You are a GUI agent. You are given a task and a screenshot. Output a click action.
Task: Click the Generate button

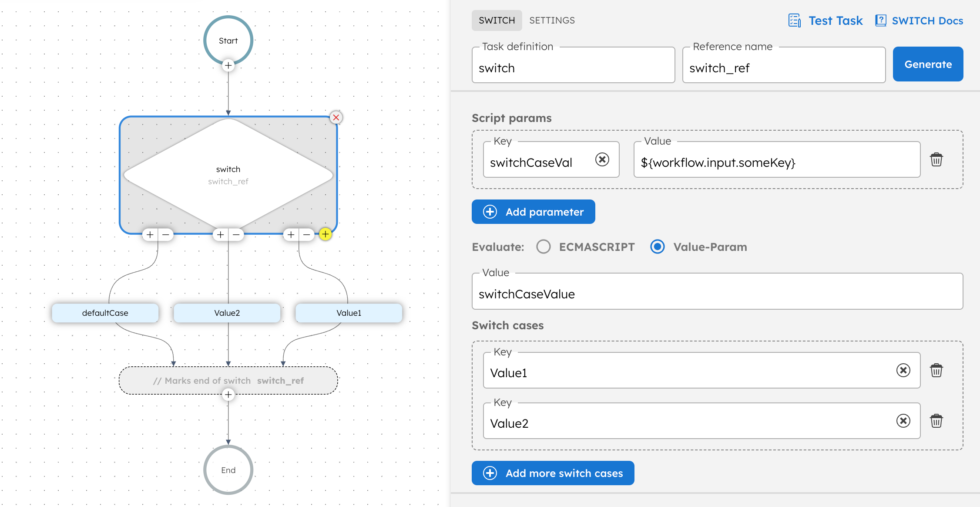point(928,64)
